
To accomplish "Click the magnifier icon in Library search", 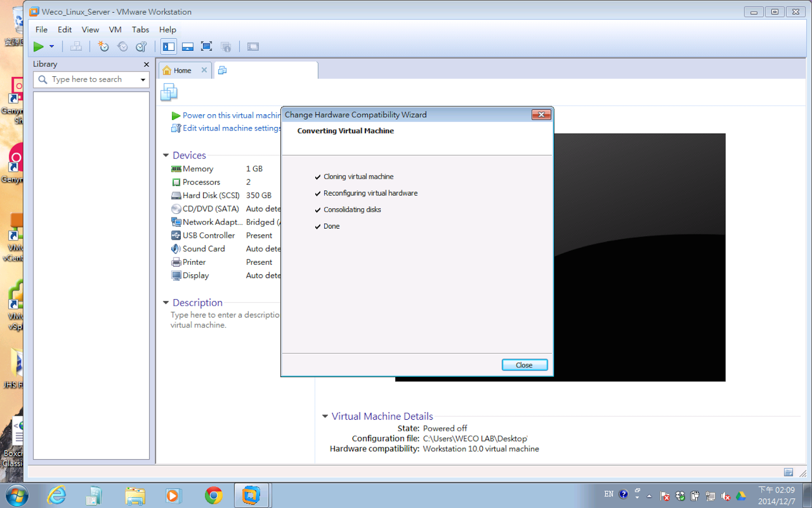I will [x=43, y=80].
